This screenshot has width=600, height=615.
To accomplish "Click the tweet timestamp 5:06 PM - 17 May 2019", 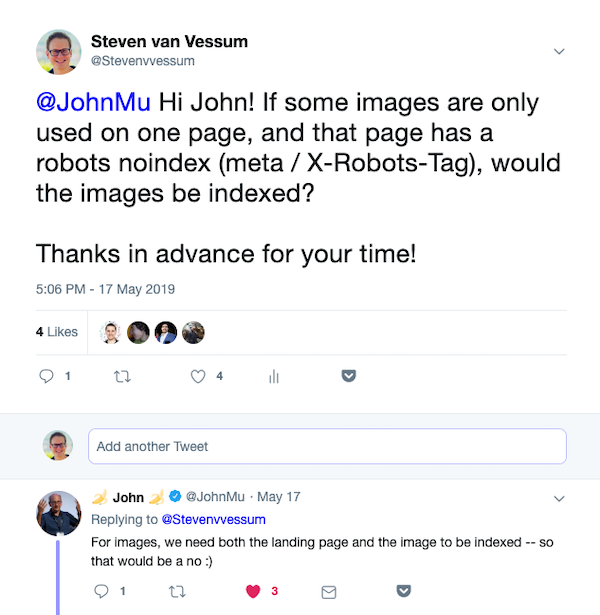I will click(x=105, y=289).
